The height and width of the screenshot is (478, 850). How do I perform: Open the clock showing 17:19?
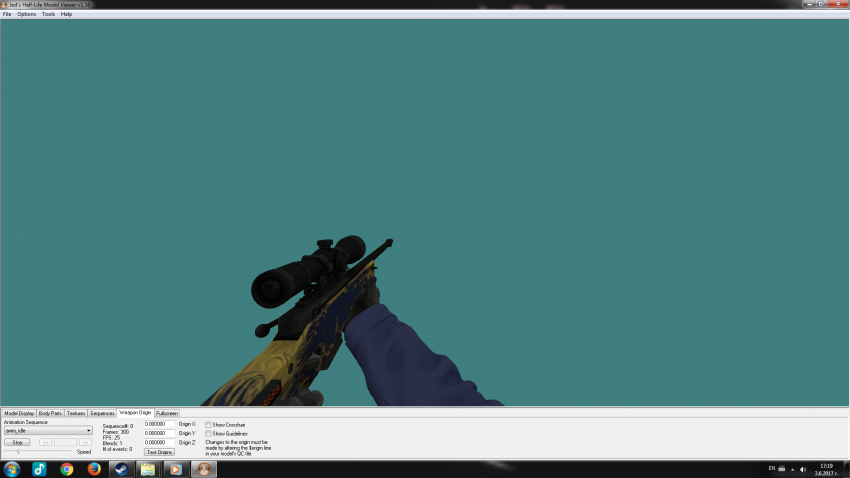(826, 469)
